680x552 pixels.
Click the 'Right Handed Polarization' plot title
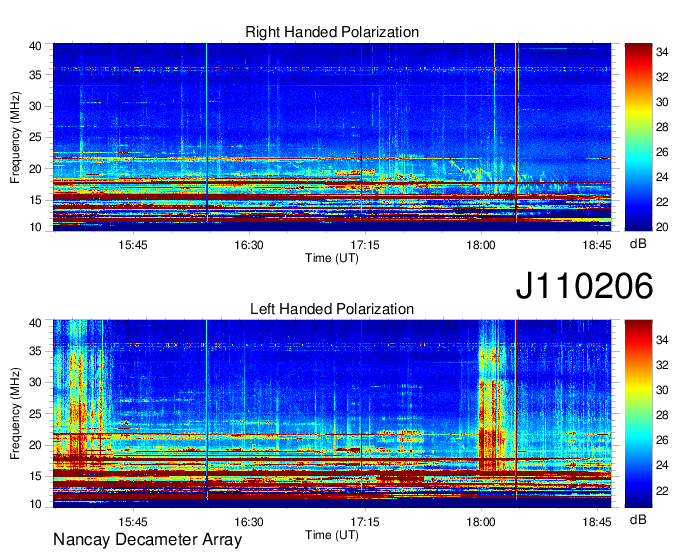tap(332, 32)
